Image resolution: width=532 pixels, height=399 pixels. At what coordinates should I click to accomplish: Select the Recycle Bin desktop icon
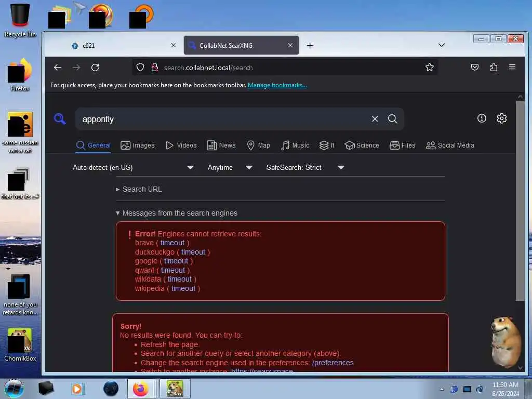(20, 20)
